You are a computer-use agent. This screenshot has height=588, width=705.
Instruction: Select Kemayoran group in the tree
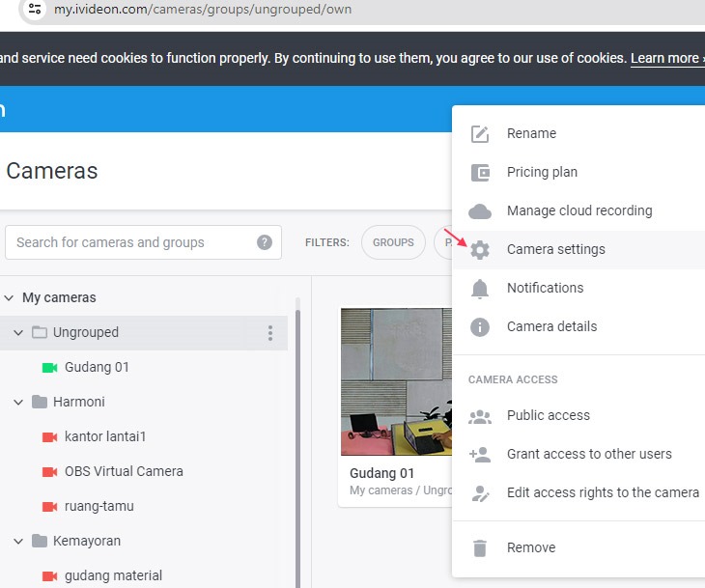click(87, 542)
